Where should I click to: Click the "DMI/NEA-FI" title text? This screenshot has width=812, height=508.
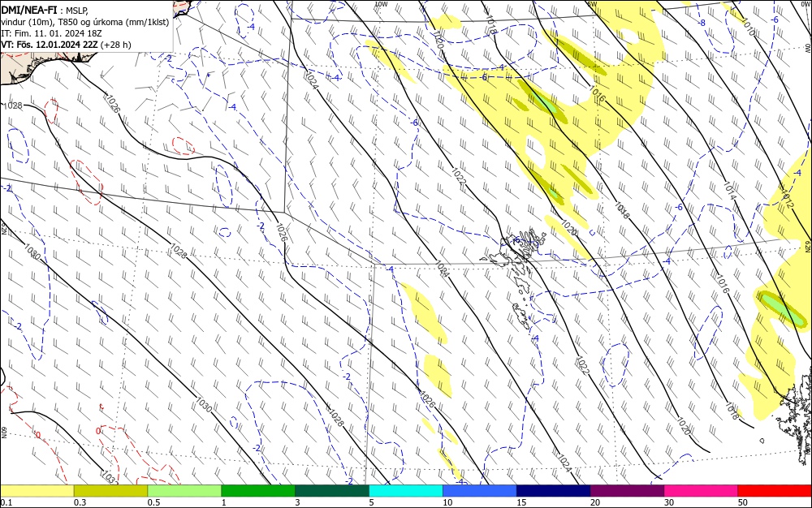coord(29,9)
